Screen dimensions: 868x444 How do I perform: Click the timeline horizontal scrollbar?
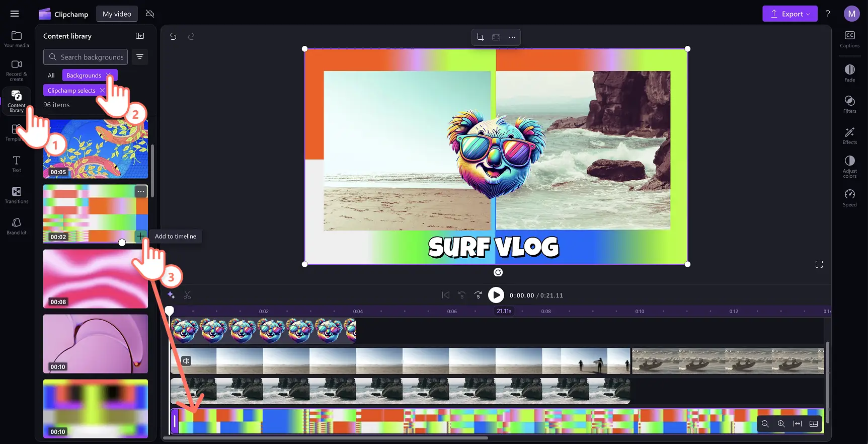(325, 438)
